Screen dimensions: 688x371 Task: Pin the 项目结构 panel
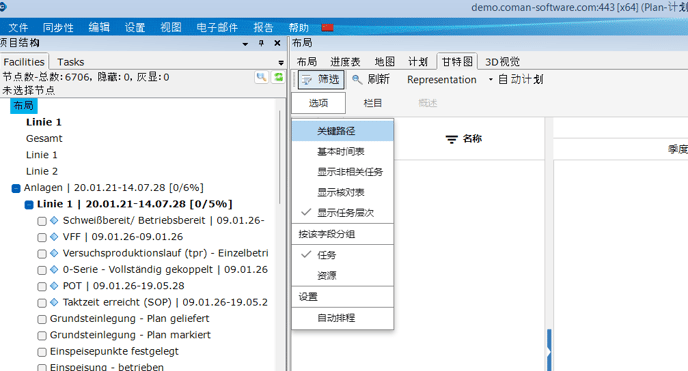[x=261, y=43]
